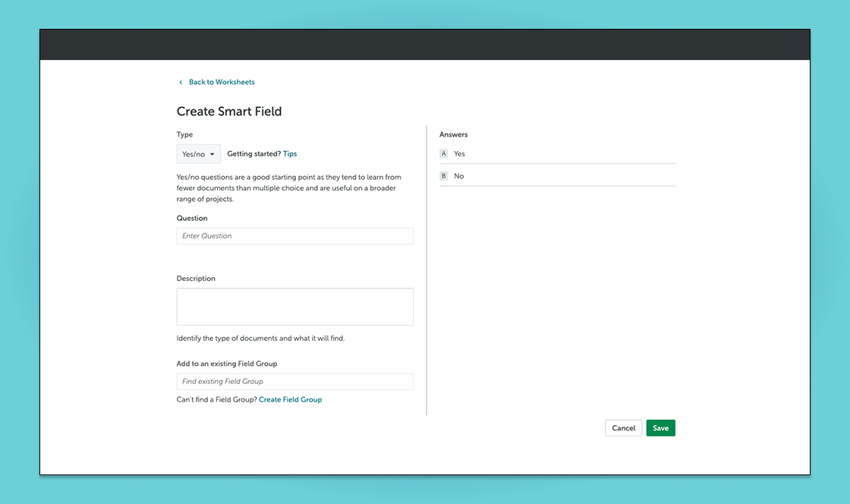This screenshot has width=850, height=504.
Task: Click the Answers section heading
Action: (x=453, y=134)
